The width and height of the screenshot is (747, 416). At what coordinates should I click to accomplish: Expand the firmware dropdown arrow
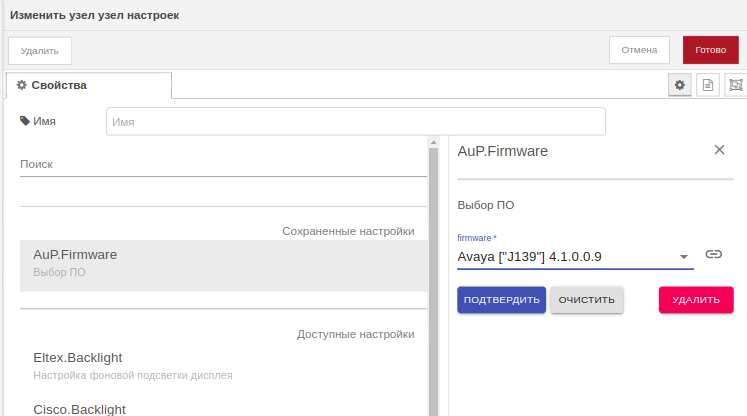tap(684, 257)
